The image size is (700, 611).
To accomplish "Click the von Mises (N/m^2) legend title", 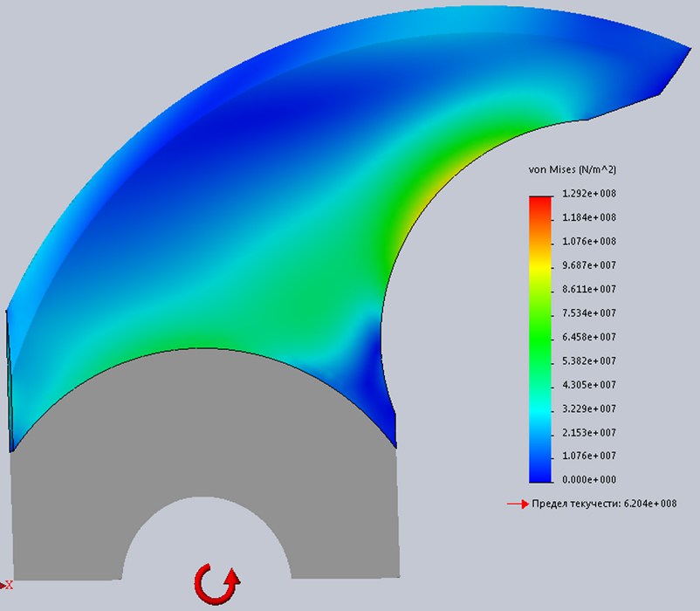I will point(573,169).
